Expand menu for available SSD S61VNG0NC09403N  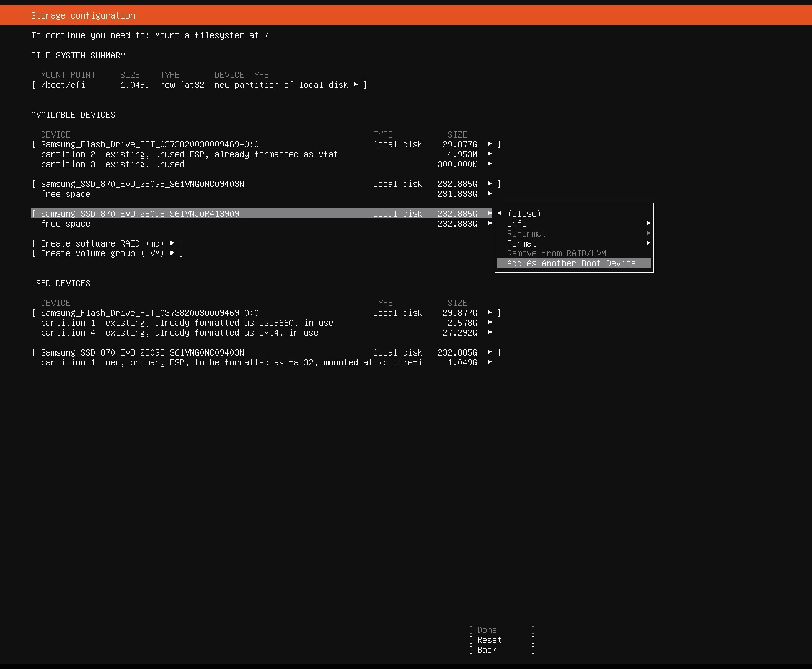coord(490,184)
